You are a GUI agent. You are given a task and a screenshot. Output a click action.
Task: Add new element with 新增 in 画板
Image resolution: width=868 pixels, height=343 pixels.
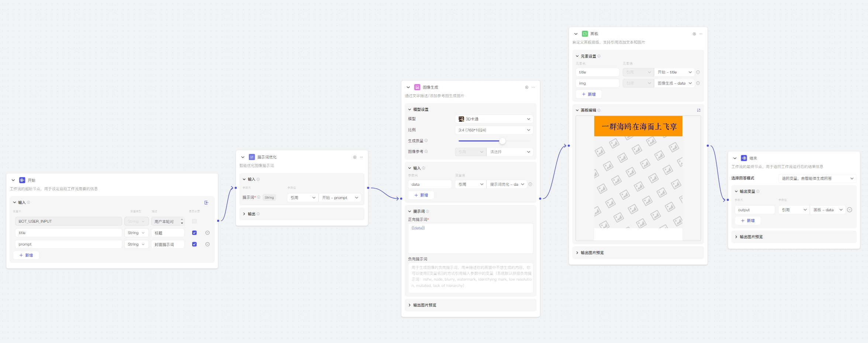pyautogui.click(x=589, y=94)
